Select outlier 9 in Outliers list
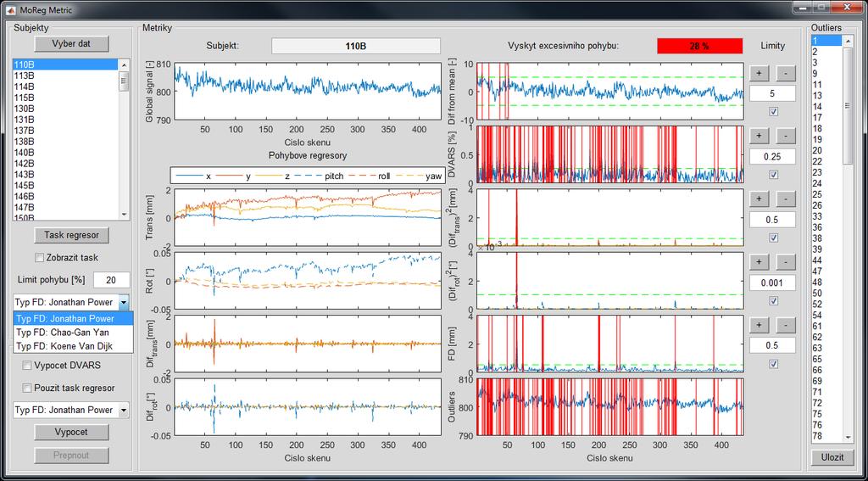Viewport: 868px width, 481px height. tap(827, 73)
